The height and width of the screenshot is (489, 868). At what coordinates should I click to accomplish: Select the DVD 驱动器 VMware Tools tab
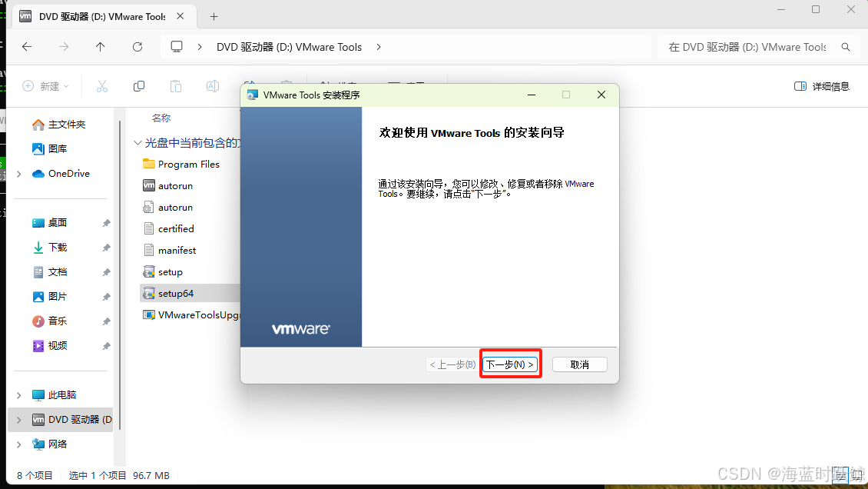(x=102, y=17)
